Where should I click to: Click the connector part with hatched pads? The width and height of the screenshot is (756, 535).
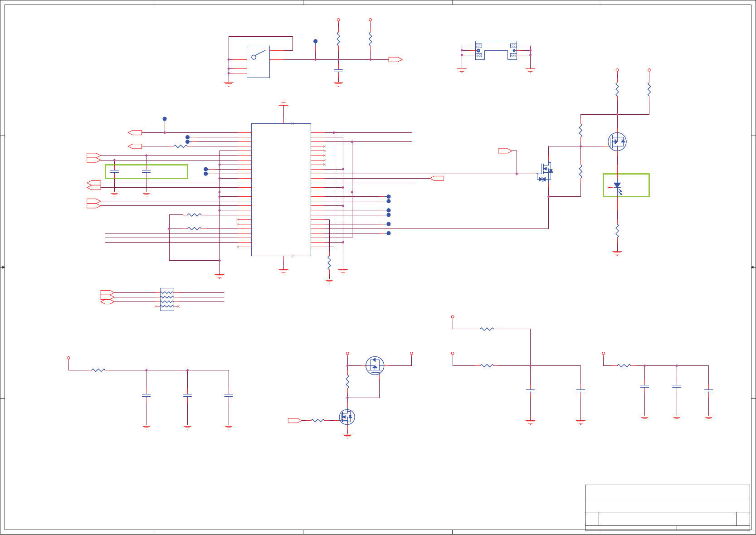coord(496,50)
